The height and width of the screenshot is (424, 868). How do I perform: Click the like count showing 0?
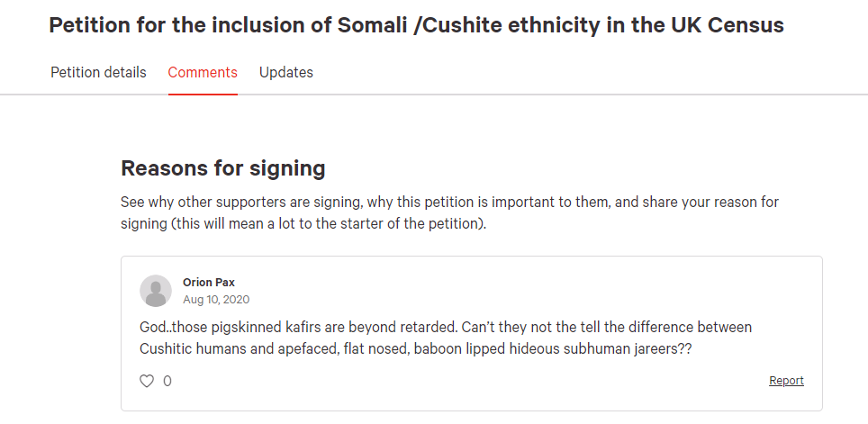pyautogui.click(x=167, y=381)
